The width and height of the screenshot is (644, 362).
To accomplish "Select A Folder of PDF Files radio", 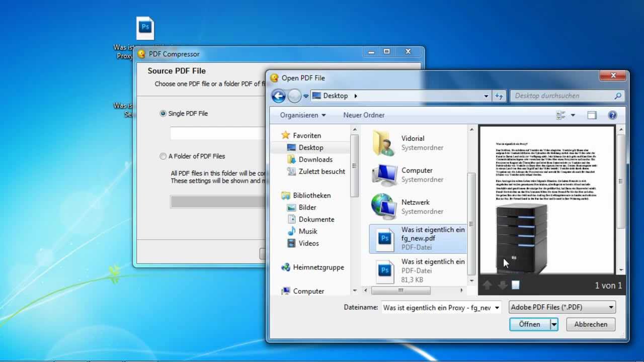I will coord(163,156).
